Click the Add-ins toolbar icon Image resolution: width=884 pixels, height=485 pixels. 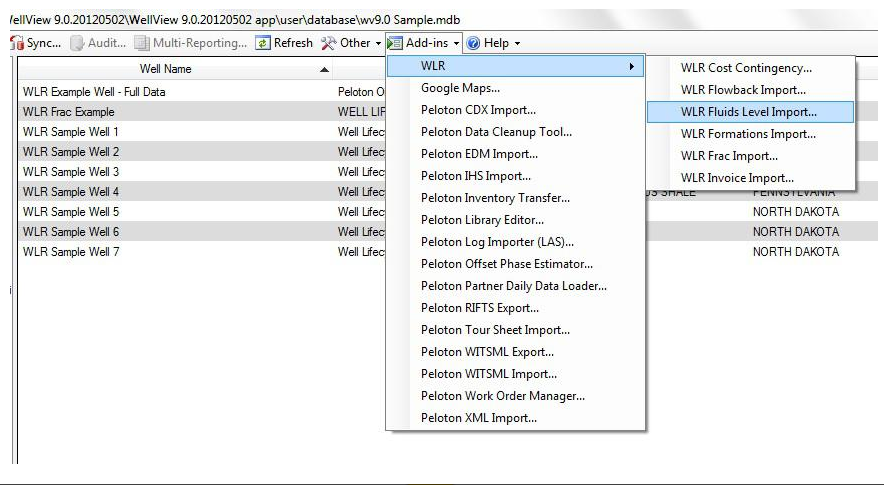pos(395,43)
